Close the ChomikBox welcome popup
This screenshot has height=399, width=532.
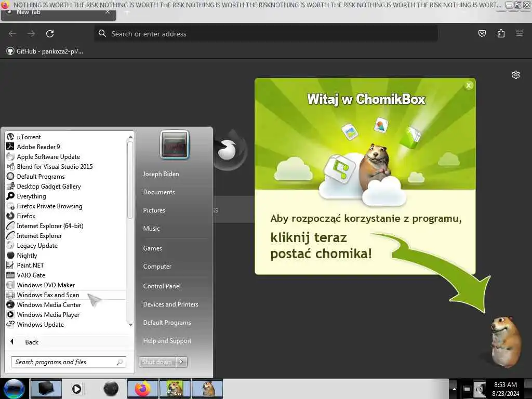469,86
